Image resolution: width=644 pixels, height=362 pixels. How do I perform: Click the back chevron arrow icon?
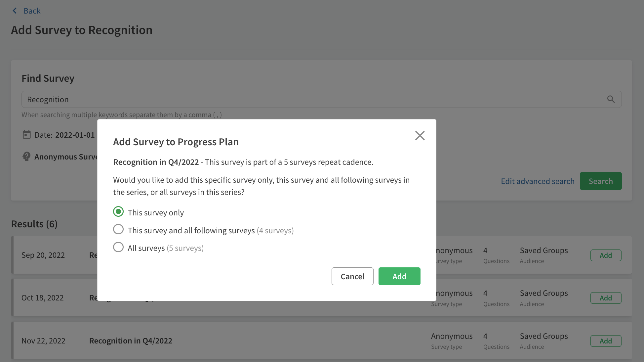15,11
